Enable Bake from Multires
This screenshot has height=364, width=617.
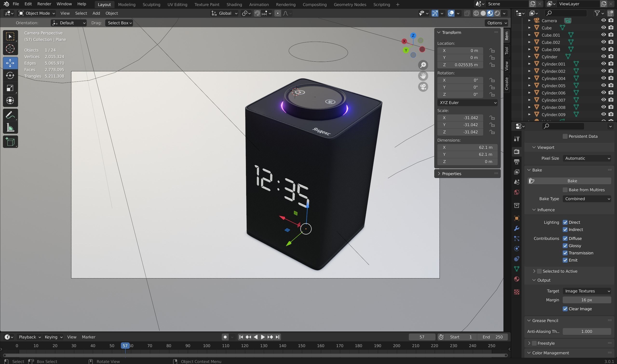(565, 190)
